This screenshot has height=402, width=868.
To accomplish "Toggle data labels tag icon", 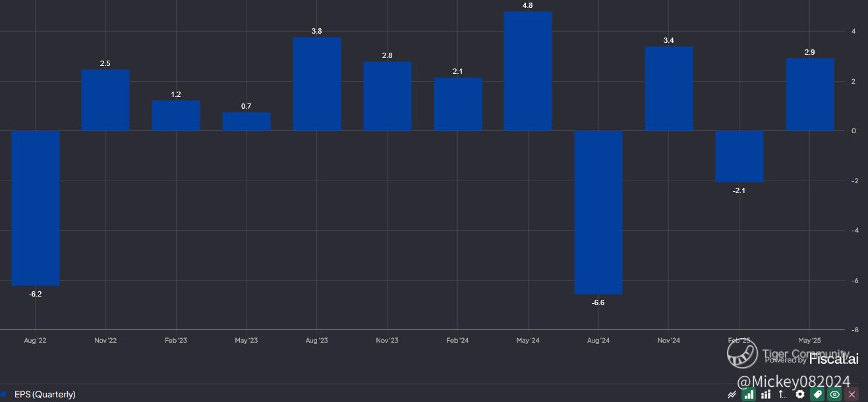I will coord(817,394).
